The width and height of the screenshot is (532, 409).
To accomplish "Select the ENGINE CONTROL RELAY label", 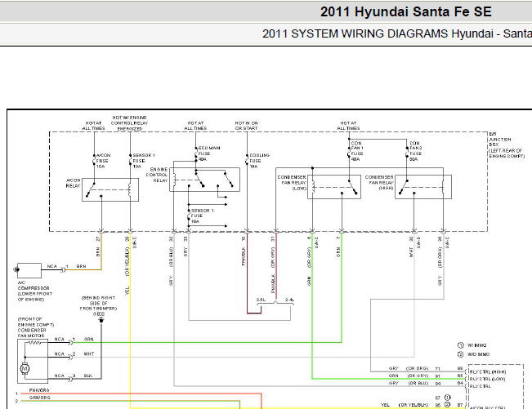I will pos(157,175).
